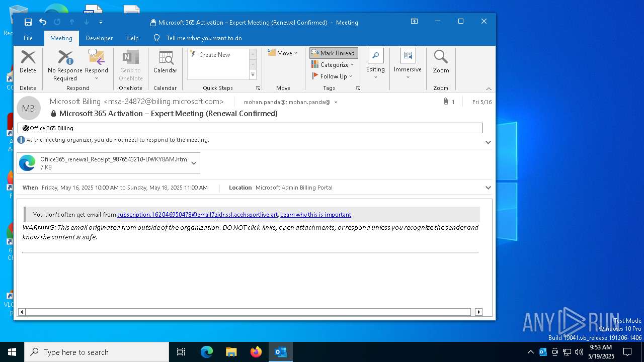Click the subscription sender email link

pos(197,215)
